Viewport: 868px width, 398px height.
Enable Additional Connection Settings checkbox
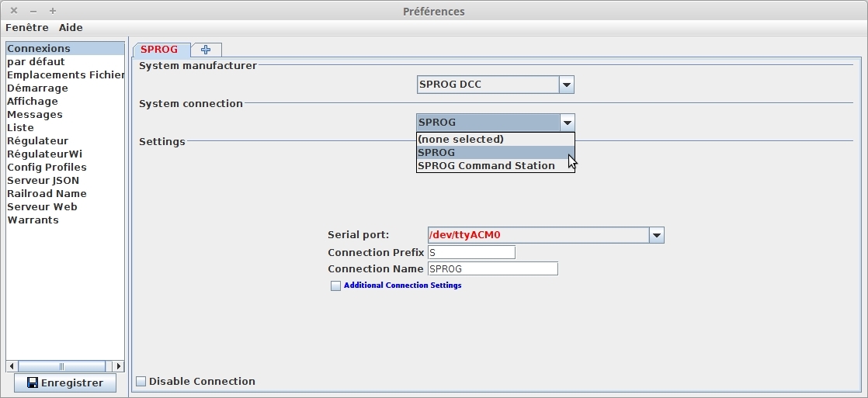pyautogui.click(x=335, y=286)
